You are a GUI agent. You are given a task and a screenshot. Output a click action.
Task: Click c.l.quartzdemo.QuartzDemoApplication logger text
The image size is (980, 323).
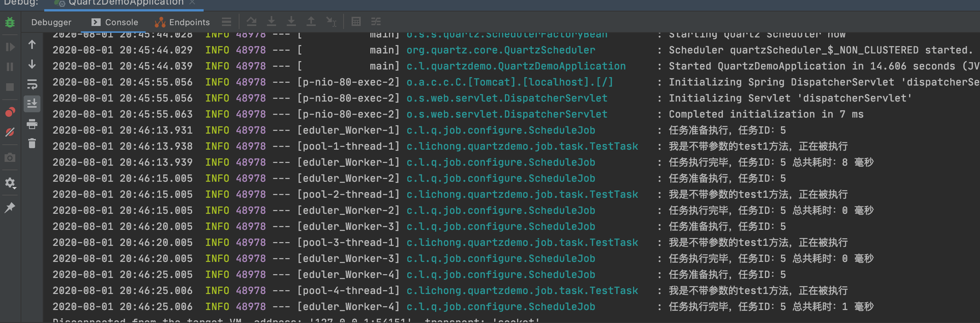click(516, 66)
